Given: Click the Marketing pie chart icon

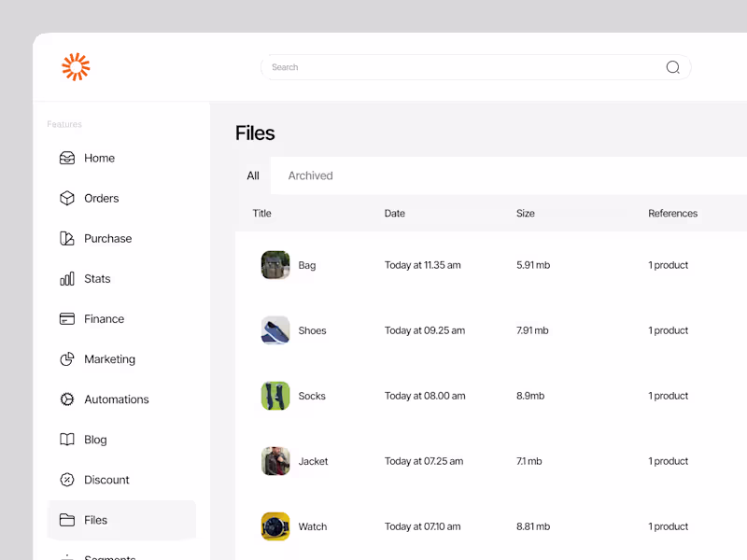Looking at the screenshot, I should pos(67,359).
